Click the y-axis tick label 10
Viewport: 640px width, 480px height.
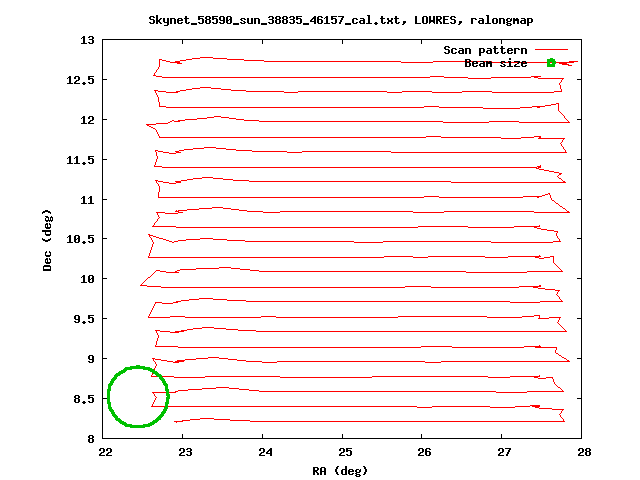click(x=87, y=279)
